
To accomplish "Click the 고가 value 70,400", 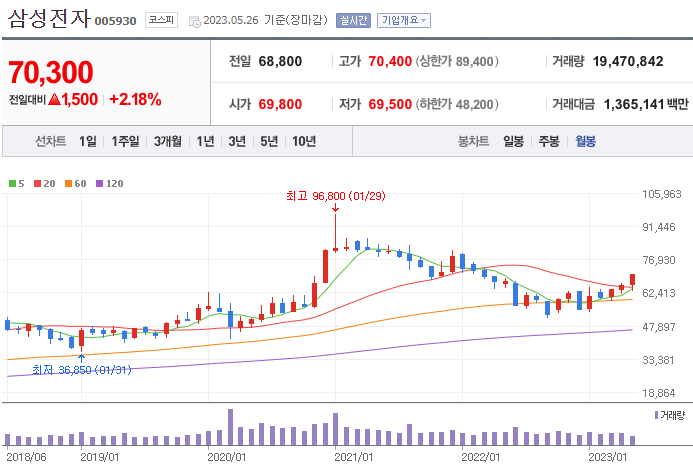I will 390,61.
